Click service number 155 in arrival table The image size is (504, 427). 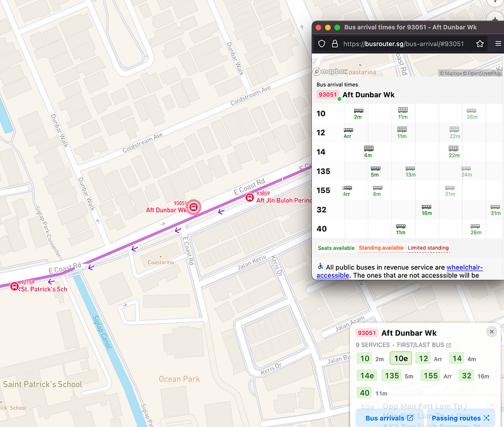click(x=323, y=190)
